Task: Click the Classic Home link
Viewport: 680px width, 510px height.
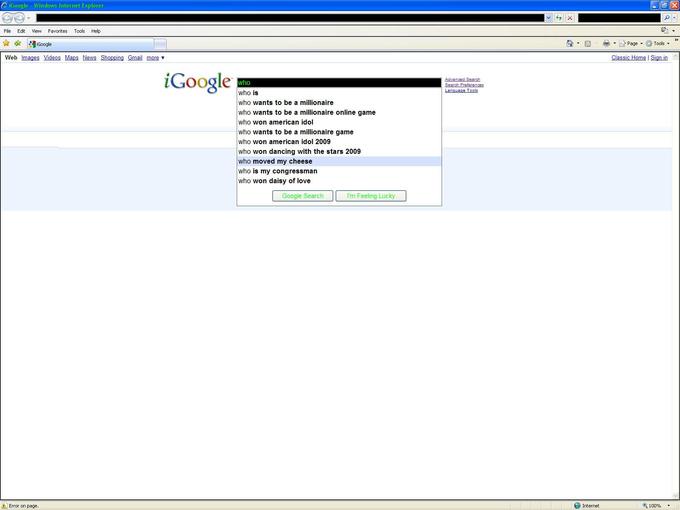Action: pyautogui.click(x=628, y=58)
